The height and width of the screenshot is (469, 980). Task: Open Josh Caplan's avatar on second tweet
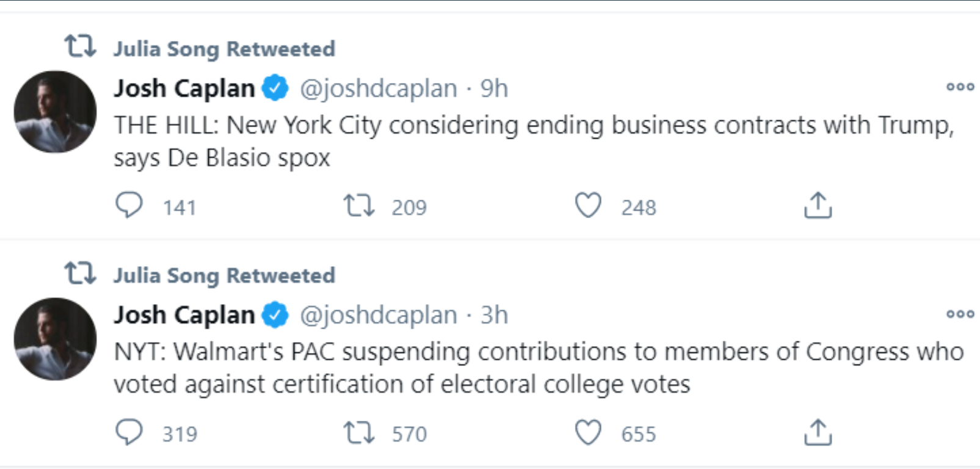click(x=55, y=339)
